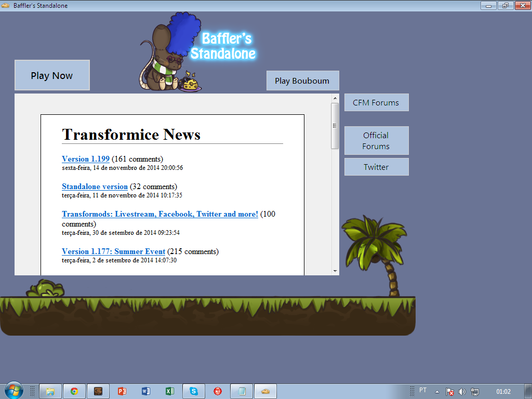
Task: Open Microsoft Word from the taskbar
Action: click(x=145, y=391)
